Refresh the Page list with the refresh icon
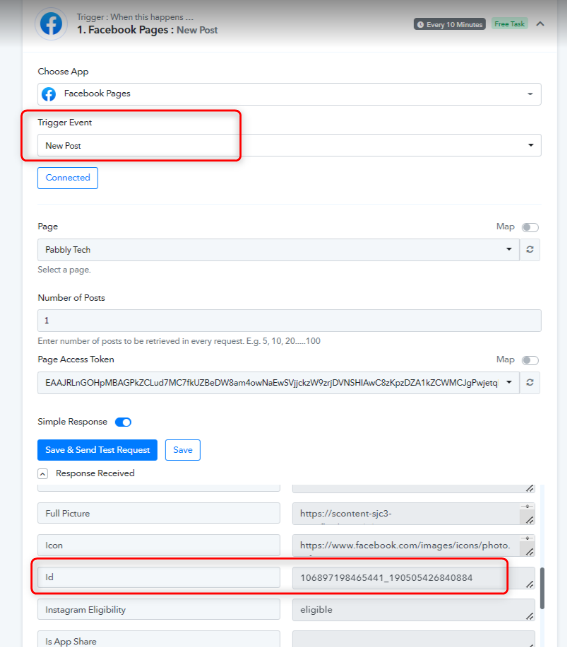 pyautogui.click(x=530, y=250)
